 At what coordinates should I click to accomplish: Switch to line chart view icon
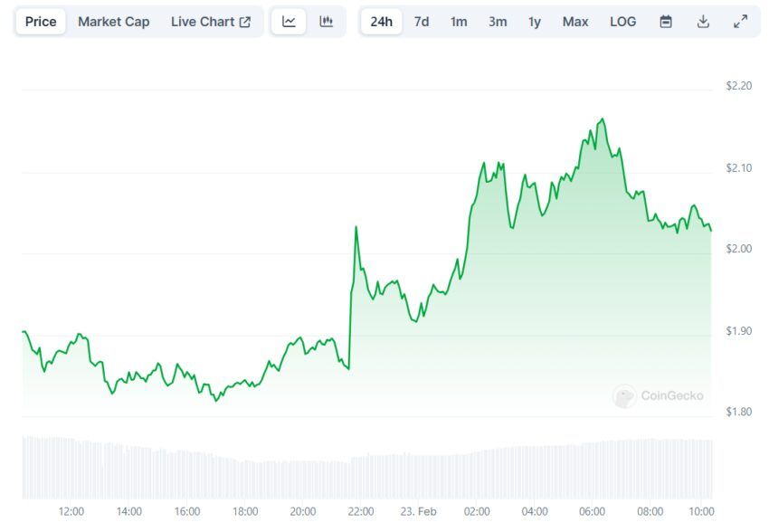[x=289, y=22]
